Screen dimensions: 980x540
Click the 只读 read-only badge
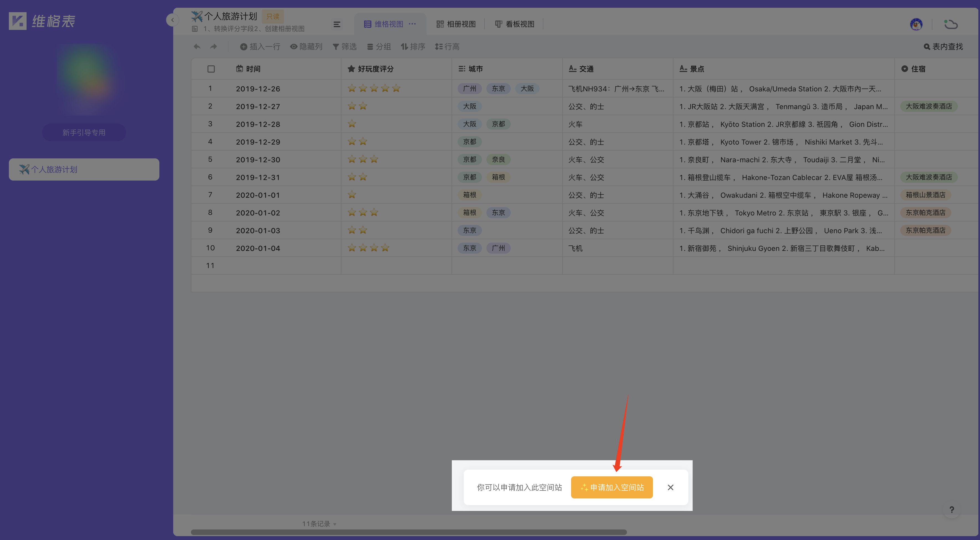(x=273, y=16)
